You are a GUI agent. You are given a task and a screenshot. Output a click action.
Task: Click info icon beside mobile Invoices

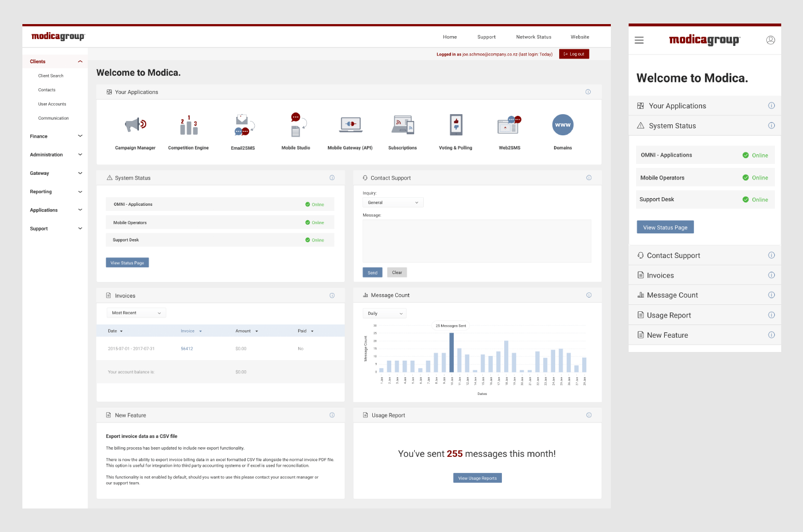771,275
